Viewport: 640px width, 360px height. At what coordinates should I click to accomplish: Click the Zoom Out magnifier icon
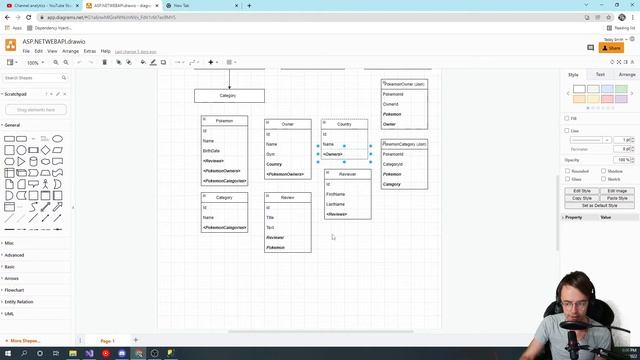66,62
